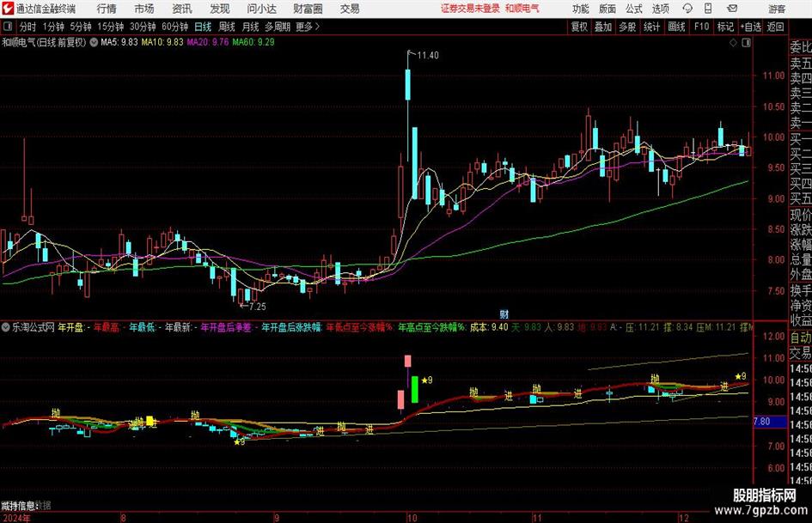Switch to the 分时 chart tab
Image resolution: width=812 pixels, height=523 pixels.
point(28,27)
